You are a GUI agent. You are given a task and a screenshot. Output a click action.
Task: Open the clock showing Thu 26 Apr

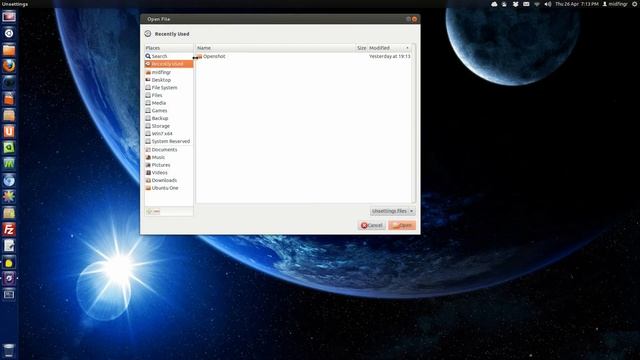click(x=577, y=4)
